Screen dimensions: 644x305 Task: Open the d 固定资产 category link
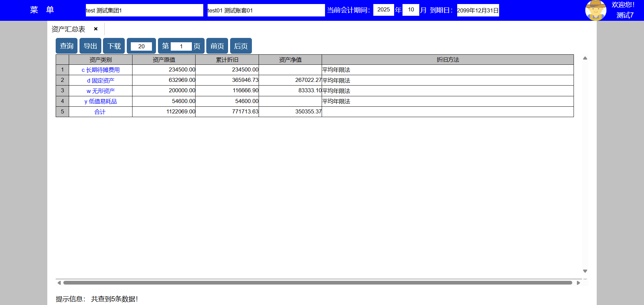click(x=101, y=81)
